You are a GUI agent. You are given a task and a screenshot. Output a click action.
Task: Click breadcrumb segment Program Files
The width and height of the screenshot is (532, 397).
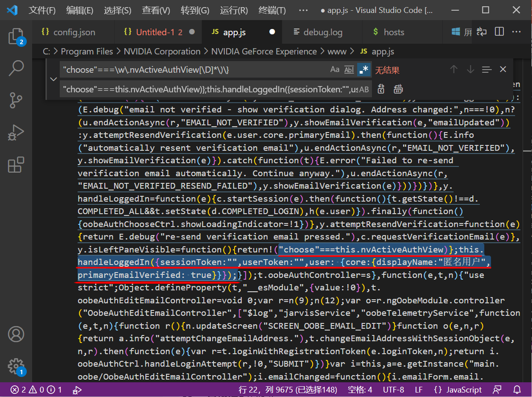click(87, 52)
